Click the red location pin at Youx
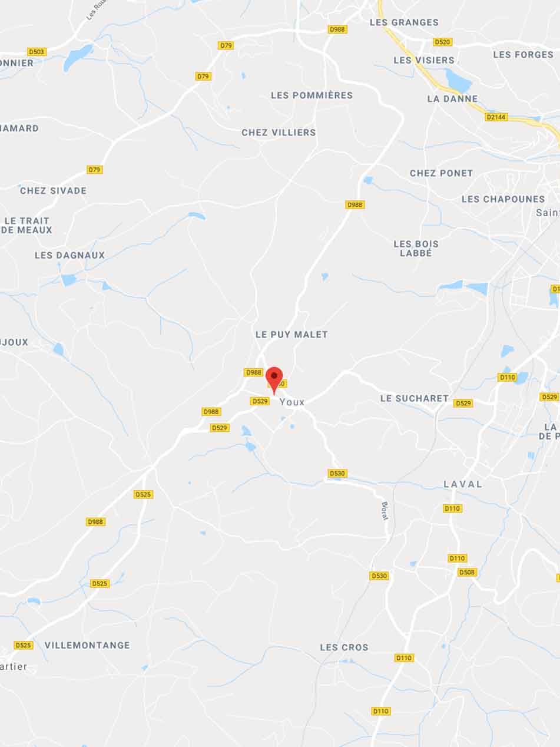Viewport: 560px width, 747px height. tap(274, 380)
